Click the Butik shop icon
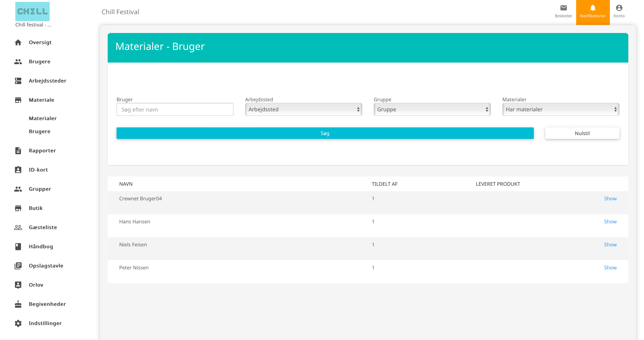Screen dimensions: 644x340 [18, 208]
